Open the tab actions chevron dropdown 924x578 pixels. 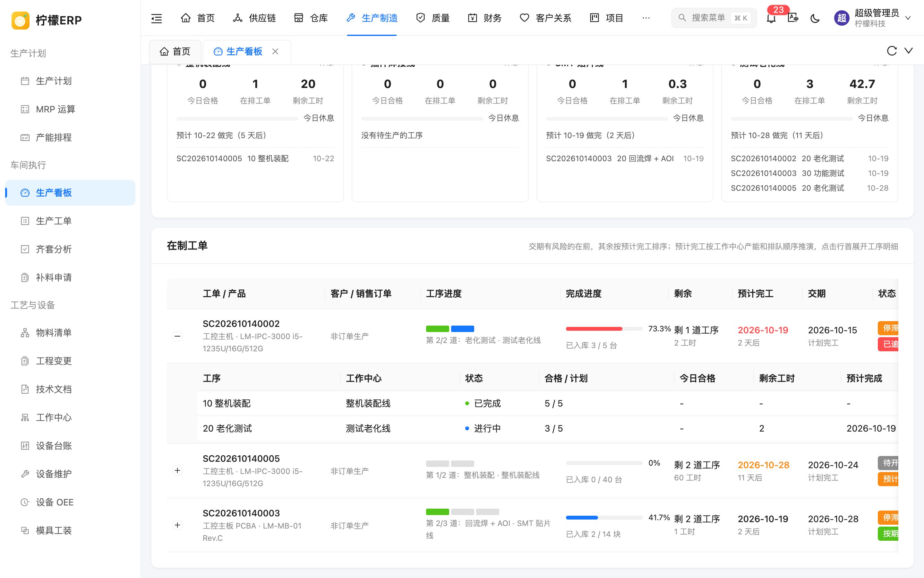pos(909,51)
